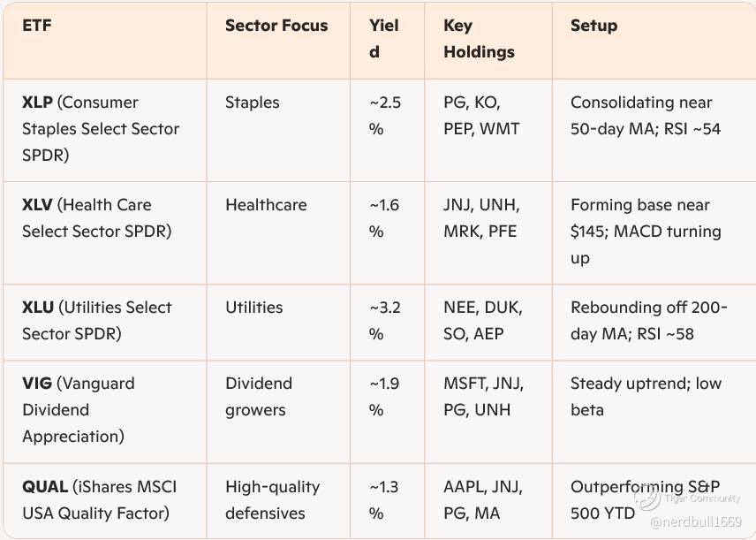Select the Setup column header
Viewport: 756px width, 540px height.
593,26
